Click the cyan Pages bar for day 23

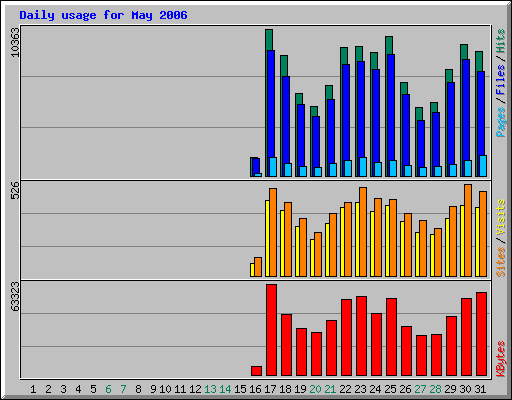pos(363,167)
